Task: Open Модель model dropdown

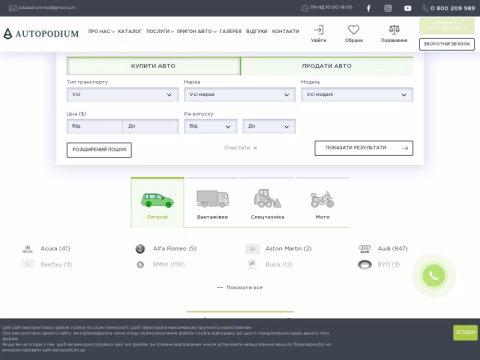Action: click(x=357, y=95)
